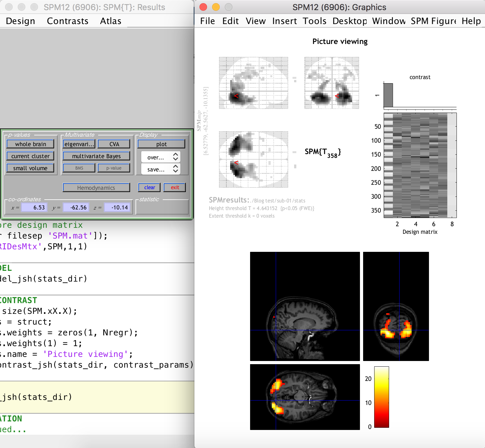
Task: Open the View menu in Graphics window
Action: coord(255,21)
